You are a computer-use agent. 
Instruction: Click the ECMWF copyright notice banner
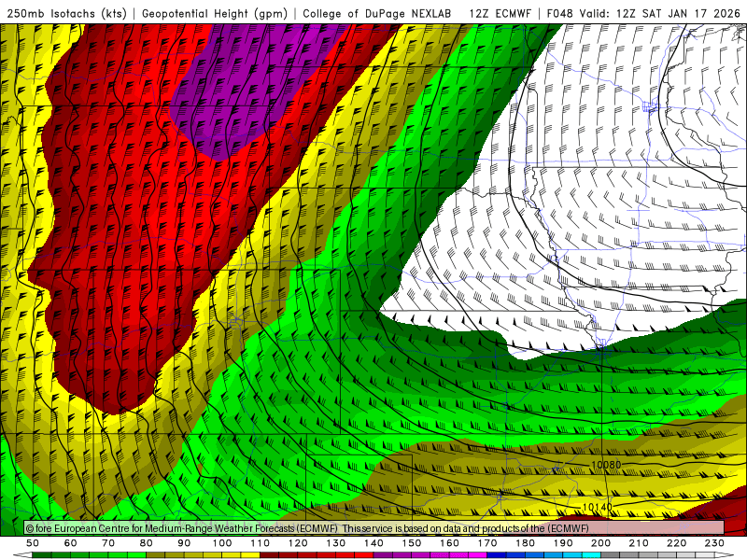point(374,527)
